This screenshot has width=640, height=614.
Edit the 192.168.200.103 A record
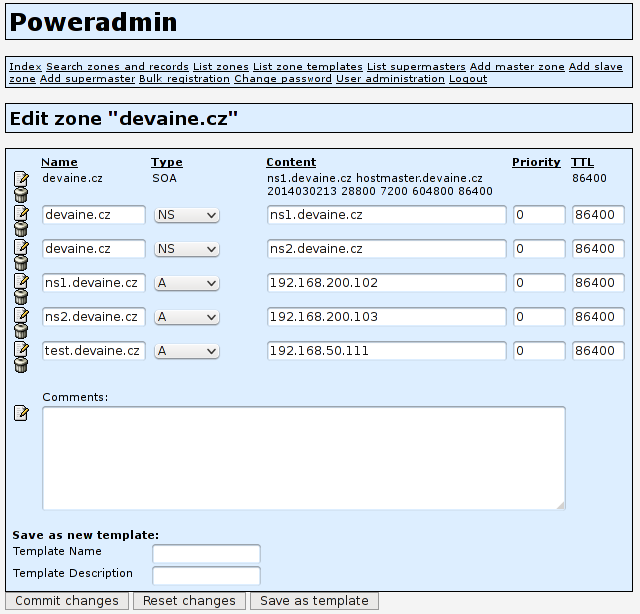[x=21, y=315]
